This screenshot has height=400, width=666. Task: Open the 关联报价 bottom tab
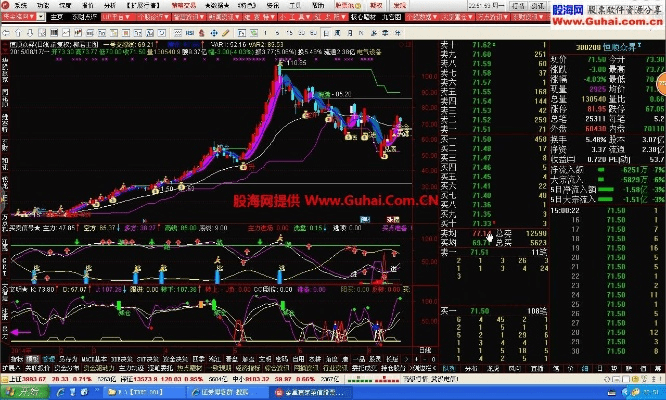click(37, 368)
